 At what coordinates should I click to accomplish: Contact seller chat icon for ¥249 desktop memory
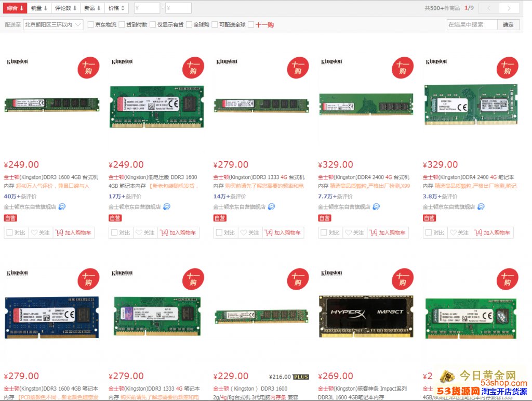(x=62, y=206)
